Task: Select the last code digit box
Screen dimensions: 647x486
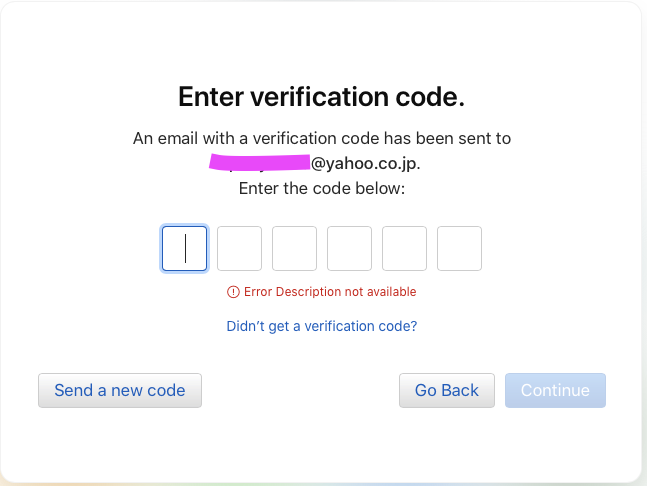Action: pos(459,248)
